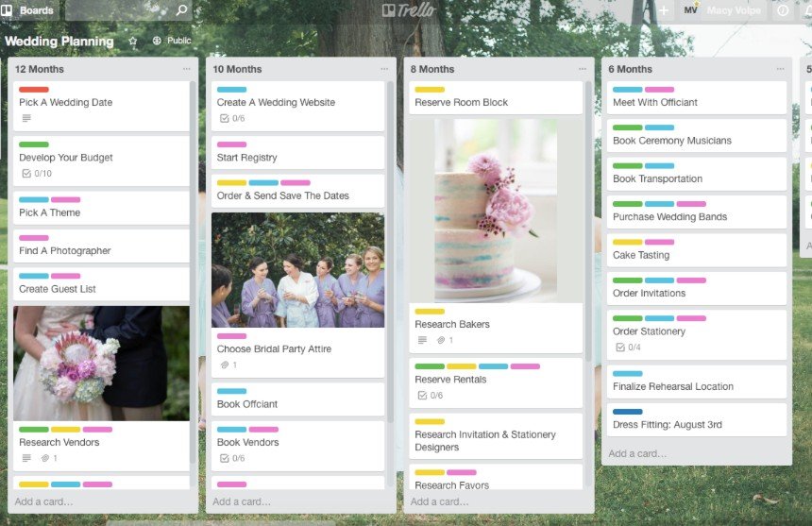Add a card to 6 Months list
Screen dimensions: 812x526
coord(637,453)
